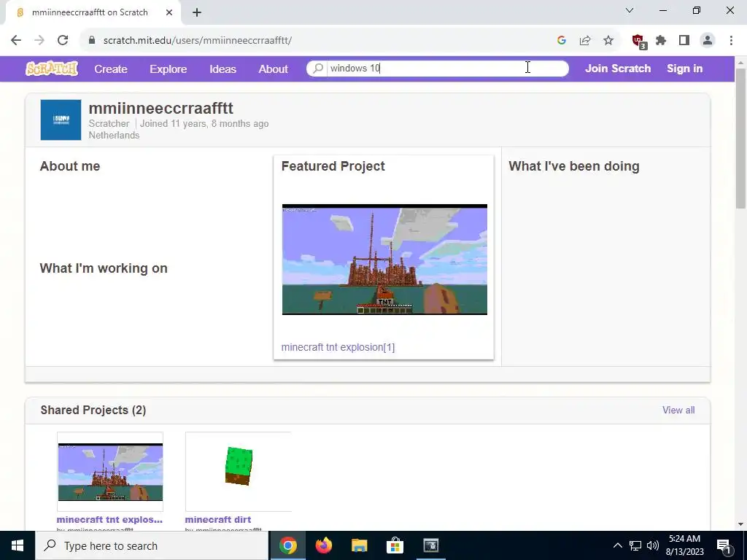
Task: Open File Explorer from the taskbar
Action: click(359, 545)
